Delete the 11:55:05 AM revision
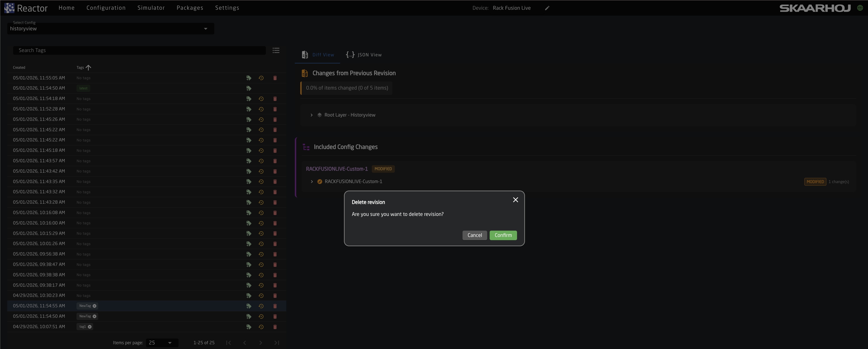Image resolution: width=868 pixels, height=349 pixels. coord(275,78)
